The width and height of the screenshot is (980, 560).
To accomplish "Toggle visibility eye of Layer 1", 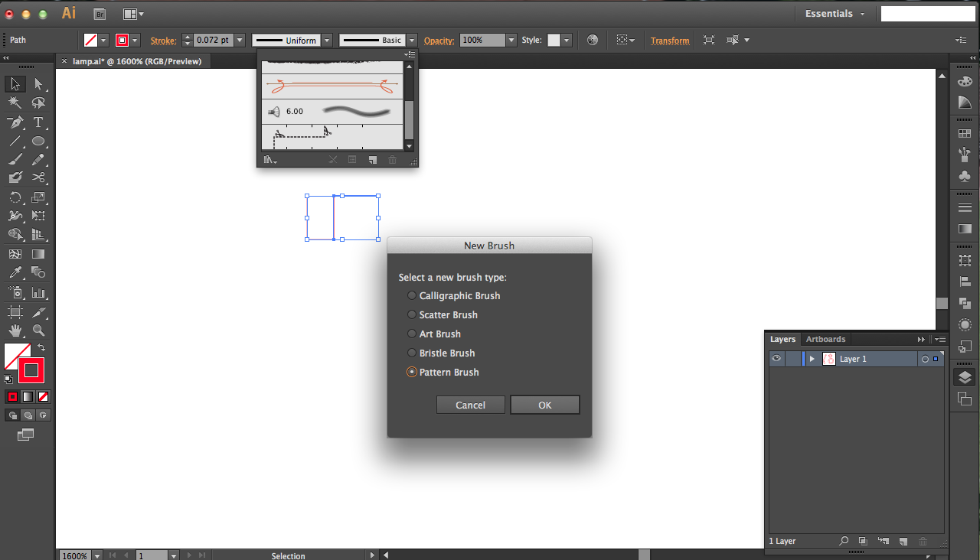I will pyautogui.click(x=776, y=359).
